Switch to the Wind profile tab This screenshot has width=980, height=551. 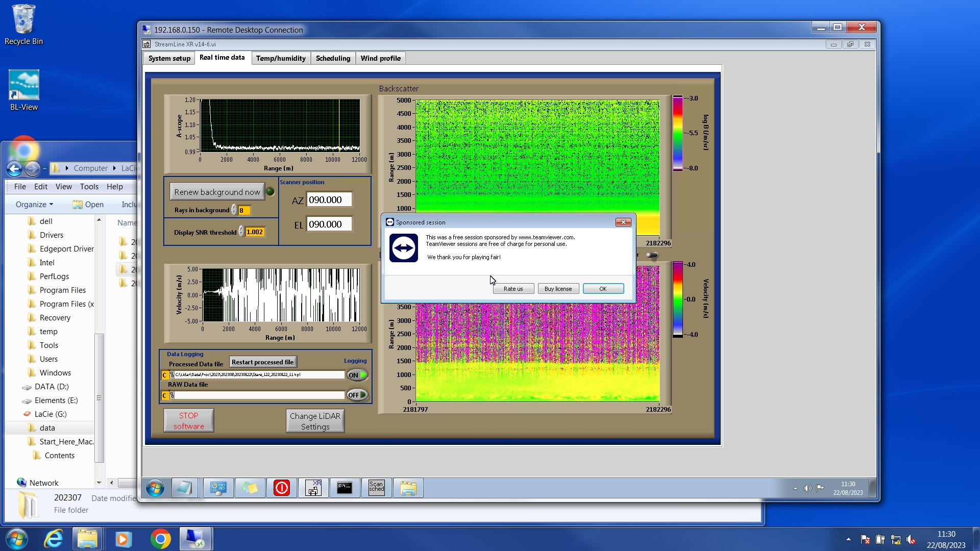380,58
